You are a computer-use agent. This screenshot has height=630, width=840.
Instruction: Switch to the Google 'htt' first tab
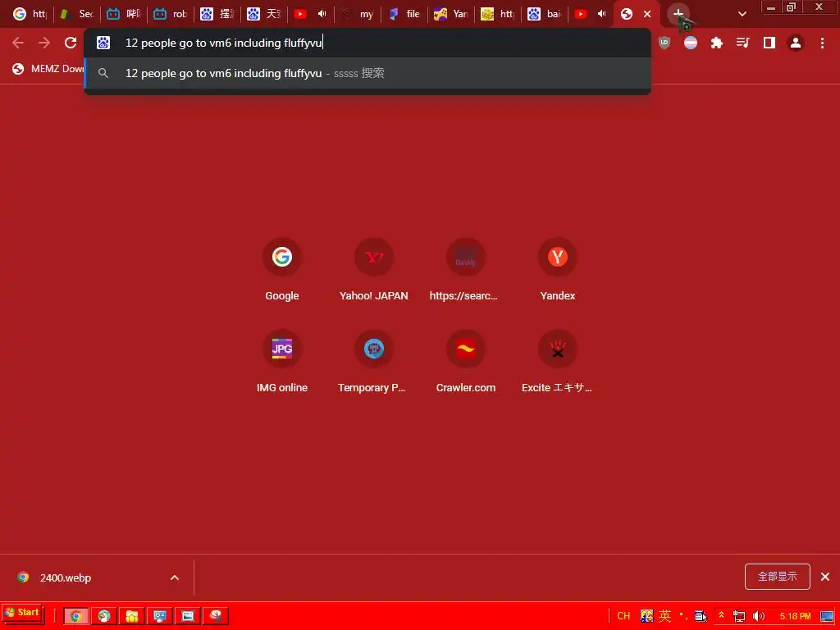pos(30,14)
